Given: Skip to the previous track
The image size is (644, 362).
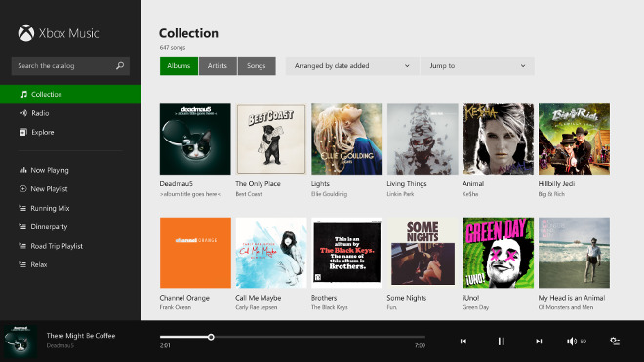Looking at the screenshot, I should tap(463, 342).
